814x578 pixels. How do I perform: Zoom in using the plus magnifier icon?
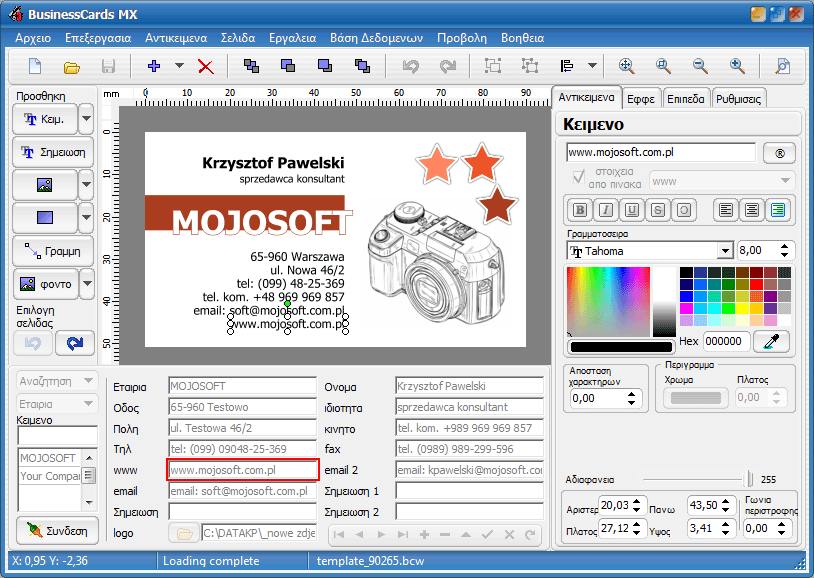click(x=737, y=66)
